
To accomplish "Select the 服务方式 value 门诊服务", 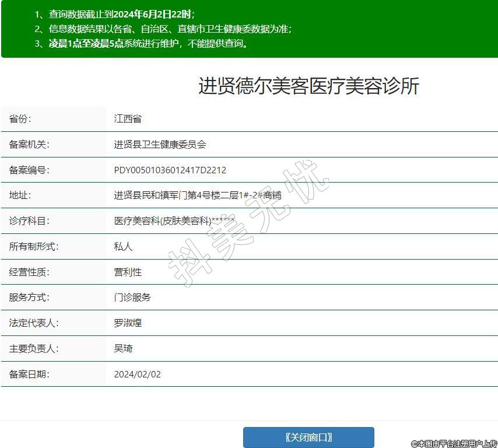I will pos(132,297).
